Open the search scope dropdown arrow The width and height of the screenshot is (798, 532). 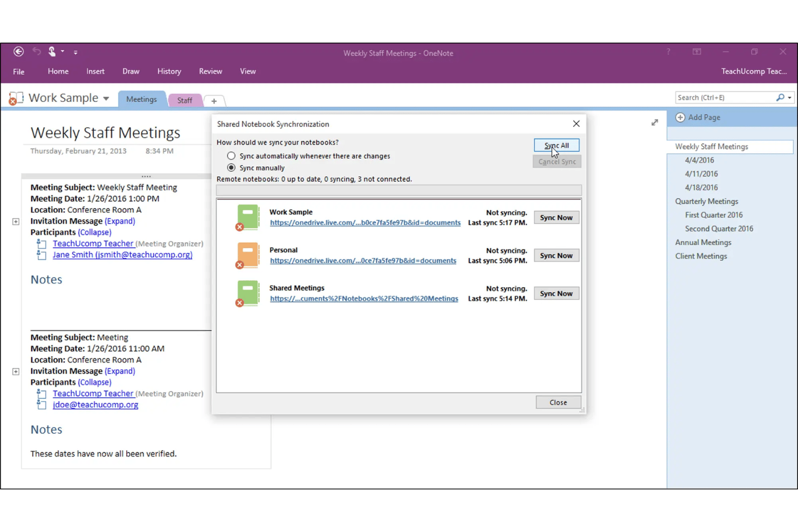tap(790, 98)
